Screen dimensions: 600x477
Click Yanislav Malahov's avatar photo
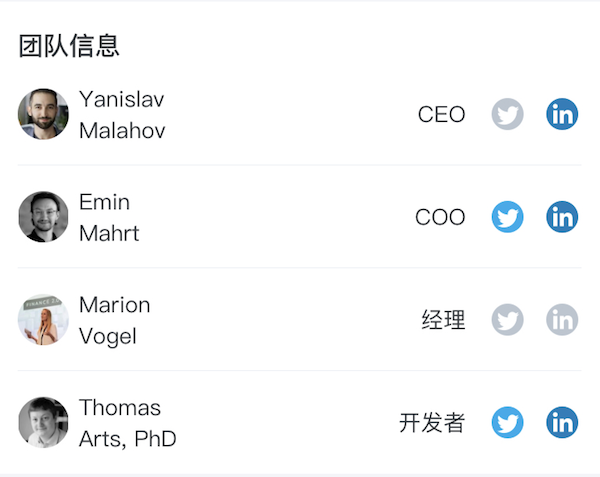43,114
